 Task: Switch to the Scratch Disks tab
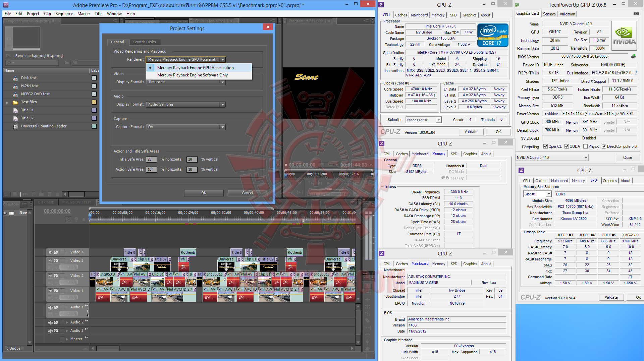click(x=144, y=42)
